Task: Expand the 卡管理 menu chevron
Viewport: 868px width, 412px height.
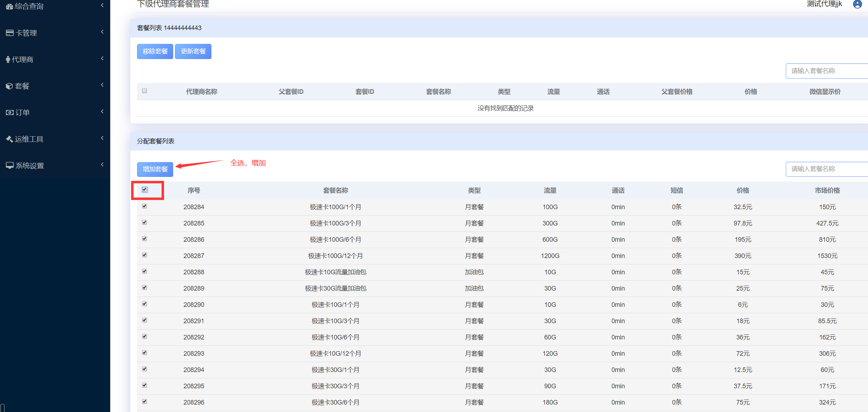Action: click(x=102, y=32)
